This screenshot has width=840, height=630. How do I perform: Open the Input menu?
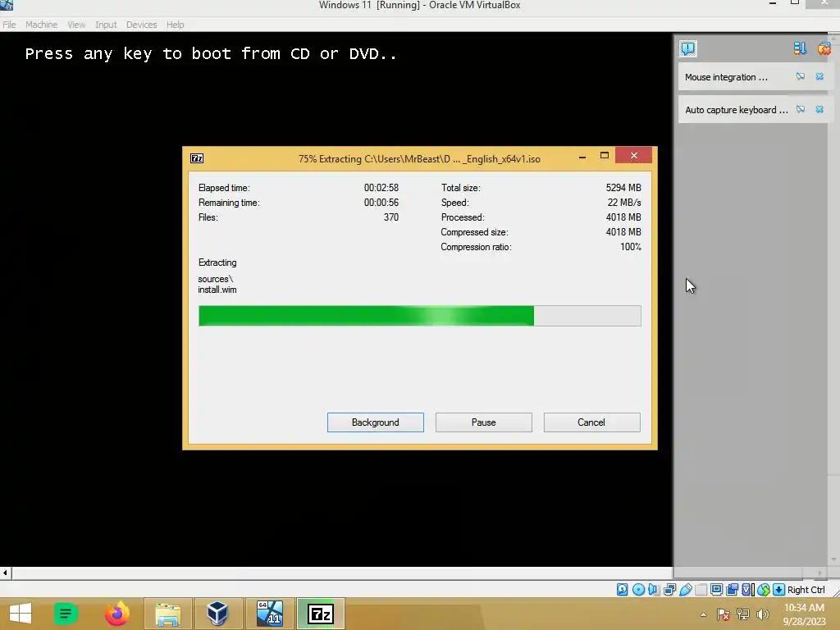click(106, 25)
